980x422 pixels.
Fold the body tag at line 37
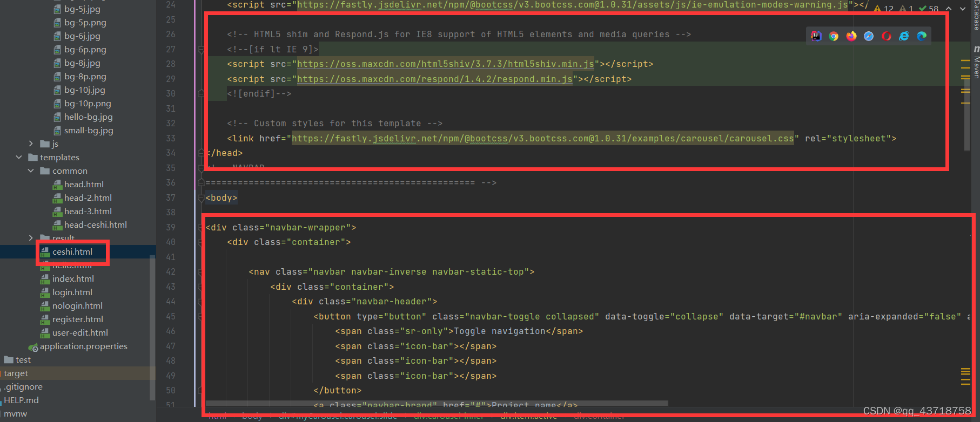coord(201,198)
